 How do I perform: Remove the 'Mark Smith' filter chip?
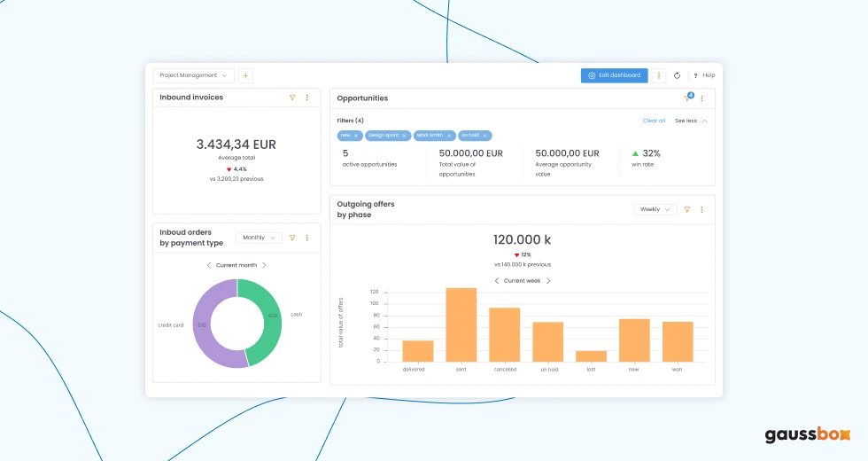pos(449,136)
